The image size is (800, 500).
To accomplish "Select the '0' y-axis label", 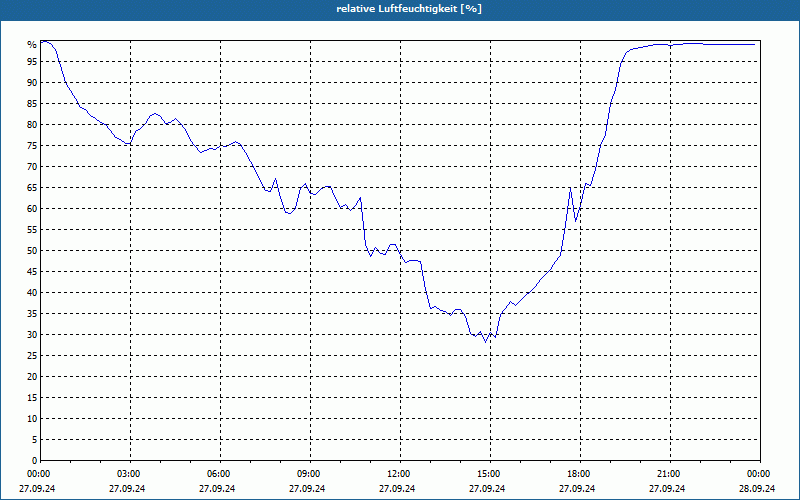I will click(35, 461).
